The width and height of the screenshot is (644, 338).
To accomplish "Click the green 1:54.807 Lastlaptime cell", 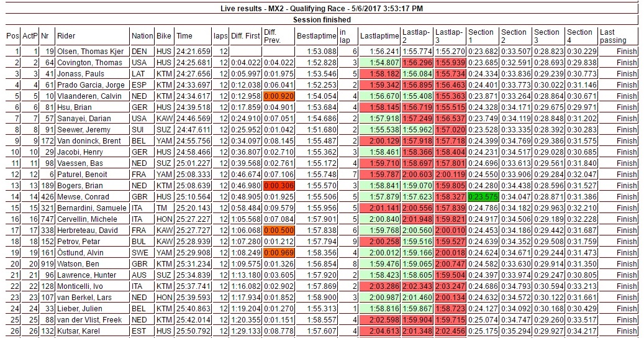I will [379, 62].
